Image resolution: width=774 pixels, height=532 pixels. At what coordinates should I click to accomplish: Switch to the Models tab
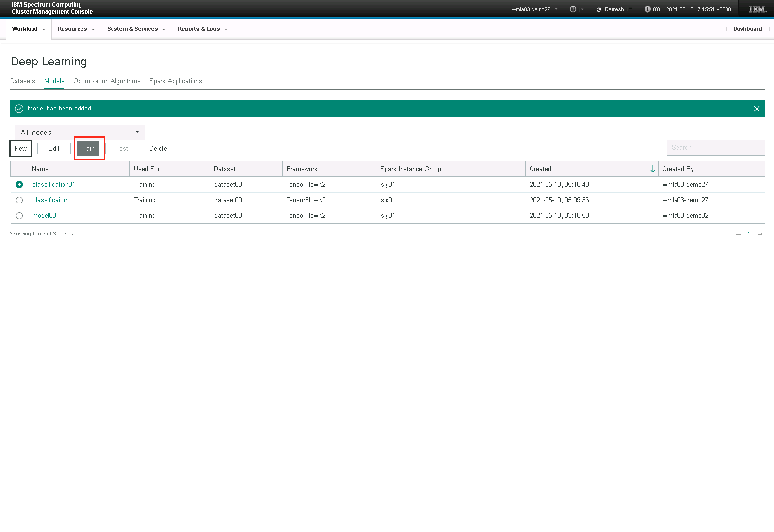click(54, 81)
